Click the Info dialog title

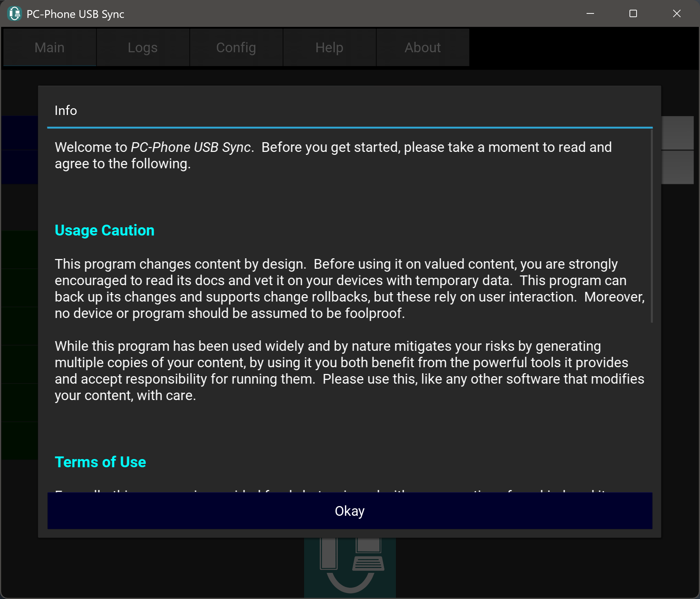tap(66, 110)
